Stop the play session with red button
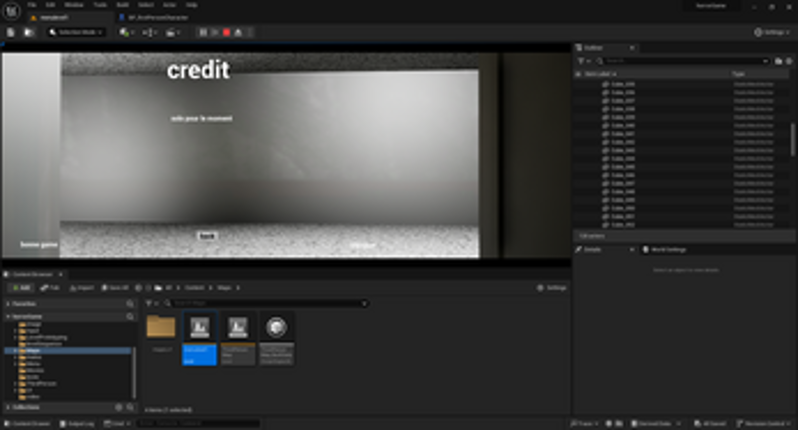The height and width of the screenshot is (430, 798). tap(226, 32)
